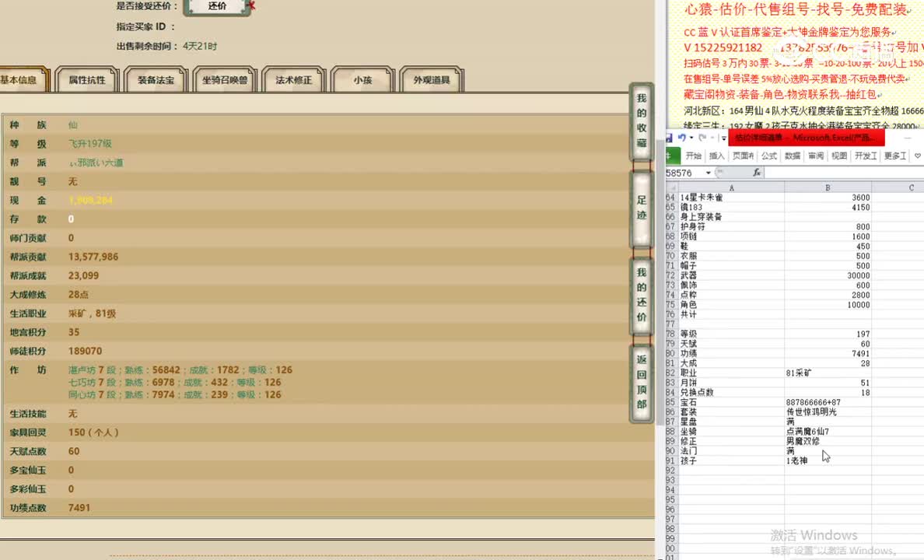Click the cell reading 1老神
The height and width of the screenshot is (560, 924).
[x=828, y=460]
